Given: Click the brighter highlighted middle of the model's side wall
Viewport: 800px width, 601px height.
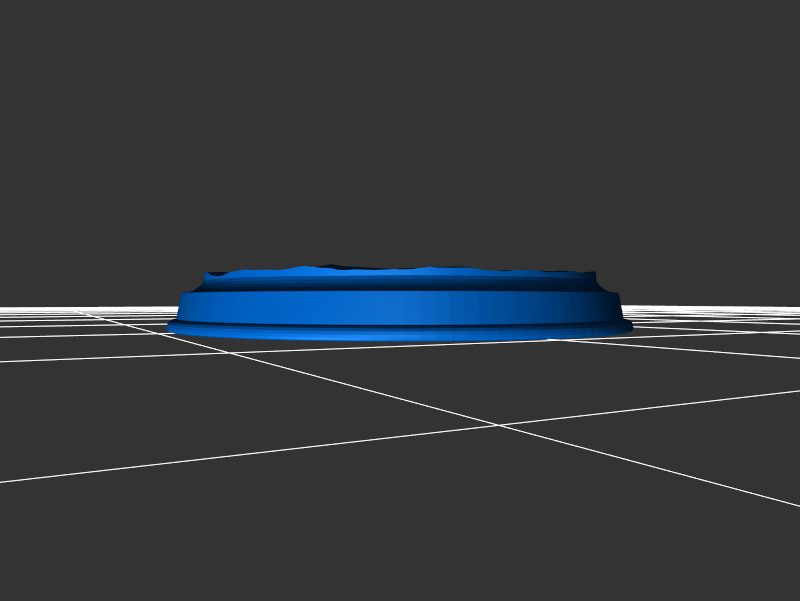Looking at the screenshot, I should point(420,308).
